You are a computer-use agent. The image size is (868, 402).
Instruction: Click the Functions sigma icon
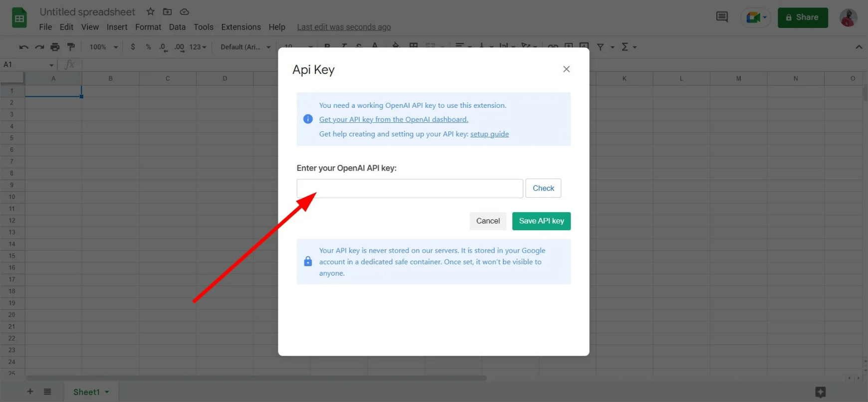click(x=625, y=47)
